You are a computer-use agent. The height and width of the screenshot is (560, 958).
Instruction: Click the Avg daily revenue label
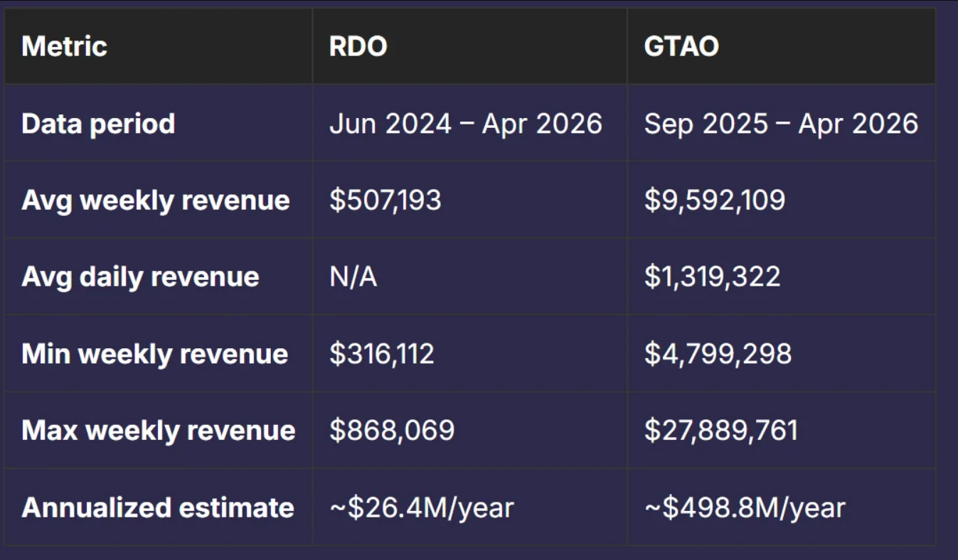pyautogui.click(x=140, y=276)
